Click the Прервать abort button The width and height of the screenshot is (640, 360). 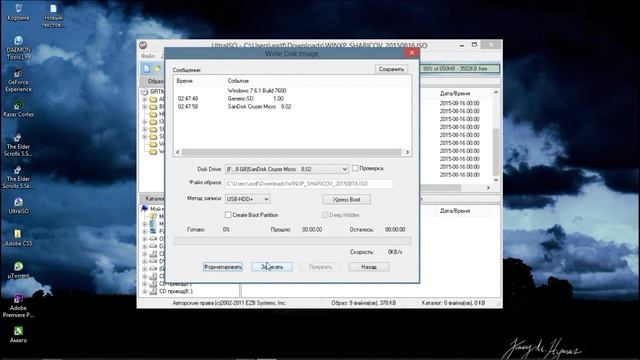(x=320, y=267)
